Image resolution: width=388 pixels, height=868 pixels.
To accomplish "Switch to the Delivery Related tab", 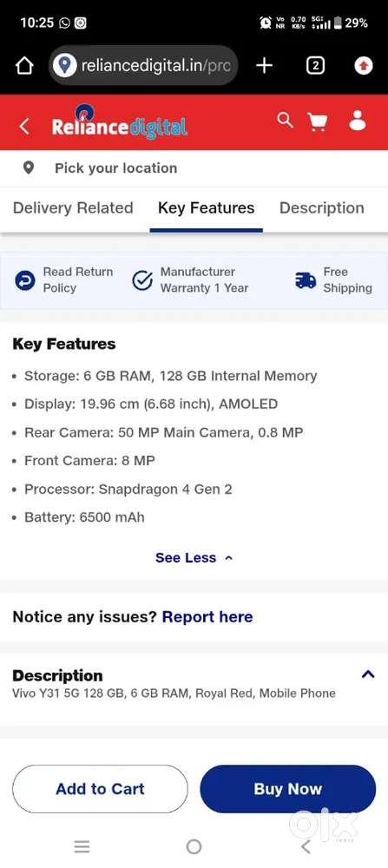I will 73,208.
